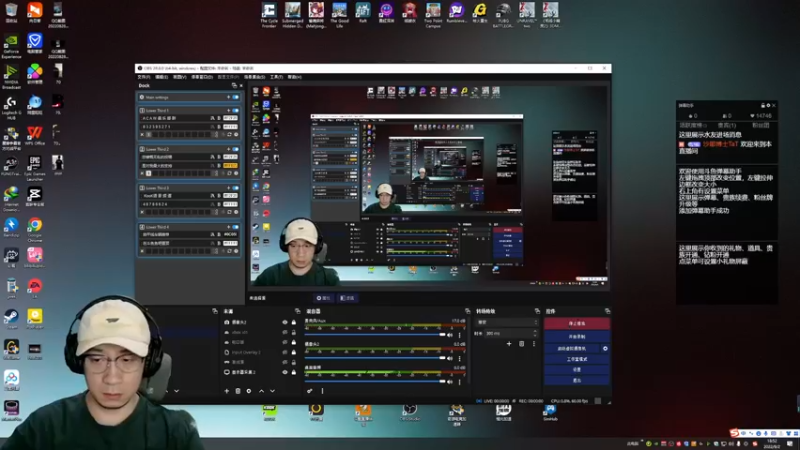Adjust the first mixer channel volume slider
The width and height of the screenshot is (800, 450).
[375, 335]
